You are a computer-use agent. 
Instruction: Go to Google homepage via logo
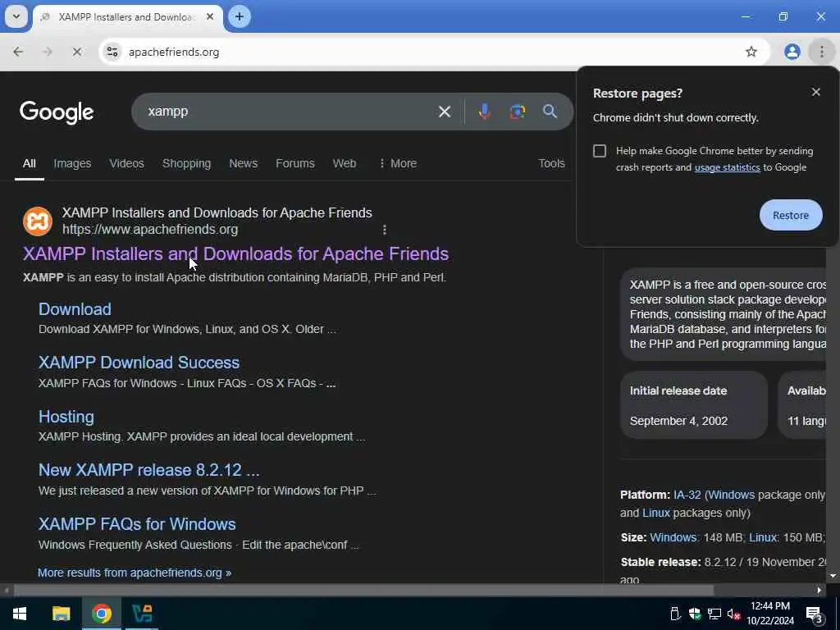pyautogui.click(x=57, y=112)
